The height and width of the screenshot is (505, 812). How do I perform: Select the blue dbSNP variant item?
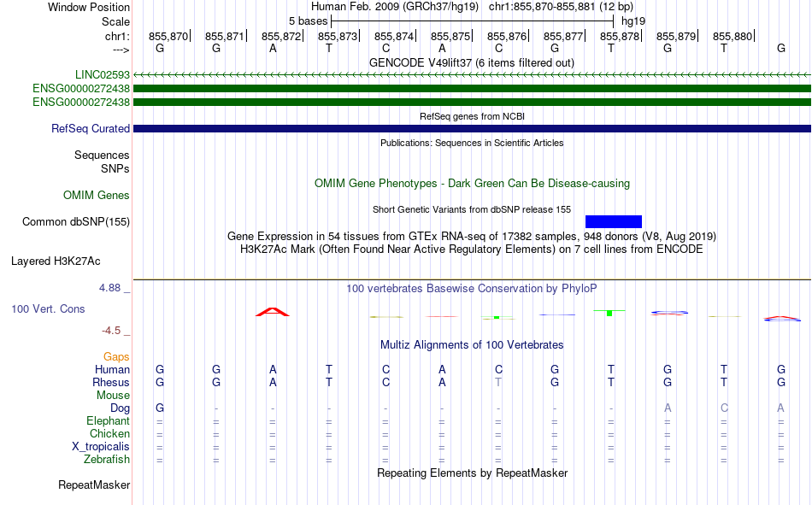614,221
